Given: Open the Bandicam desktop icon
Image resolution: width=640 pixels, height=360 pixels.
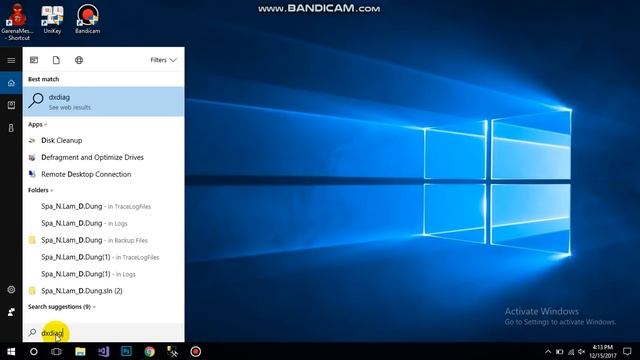Looking at the screenshot, I should coord(87,19).
